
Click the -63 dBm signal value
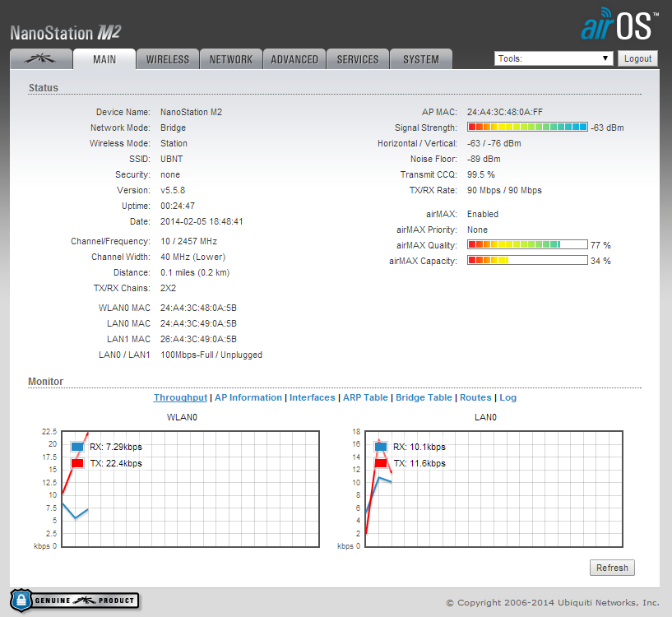(x=607, y=128)
